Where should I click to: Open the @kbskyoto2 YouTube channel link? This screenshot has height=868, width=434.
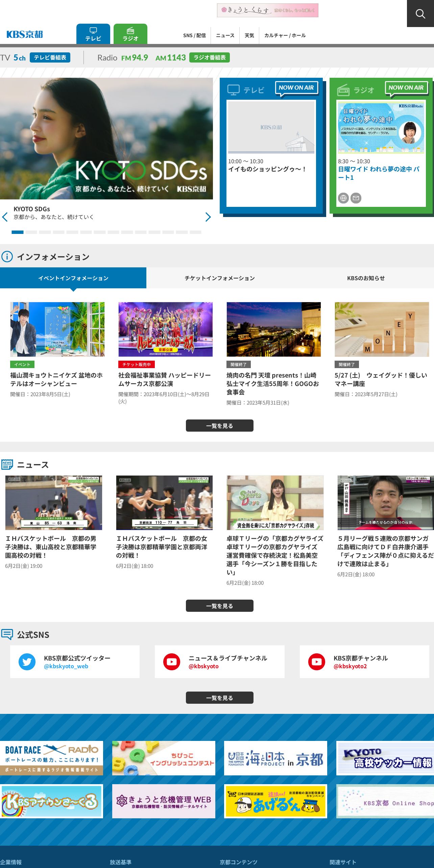tap(350, 666)
